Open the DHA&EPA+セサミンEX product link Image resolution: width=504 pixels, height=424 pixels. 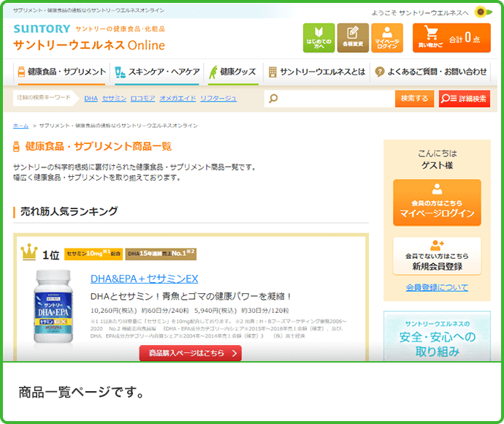(x=145, y=279)
